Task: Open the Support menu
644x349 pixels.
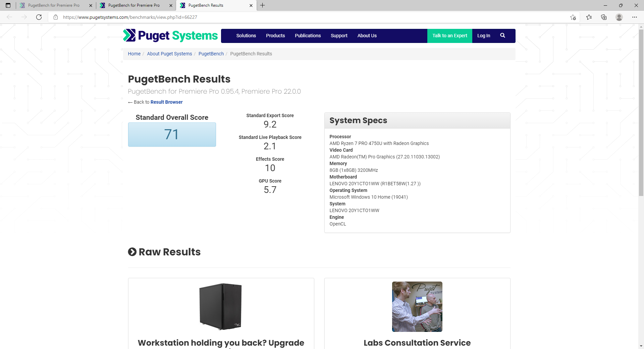Action: coord(339,36)
